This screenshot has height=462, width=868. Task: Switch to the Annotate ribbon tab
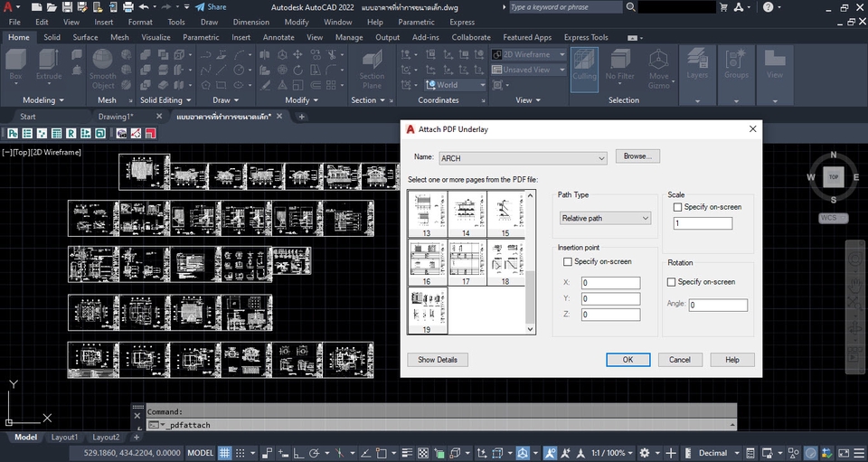click(x=278, y=38)
